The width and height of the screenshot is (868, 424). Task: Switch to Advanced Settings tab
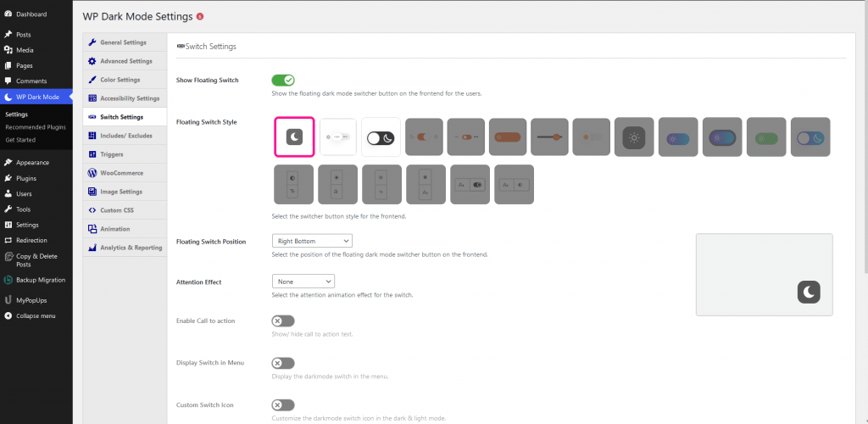(x=125, y=61)
